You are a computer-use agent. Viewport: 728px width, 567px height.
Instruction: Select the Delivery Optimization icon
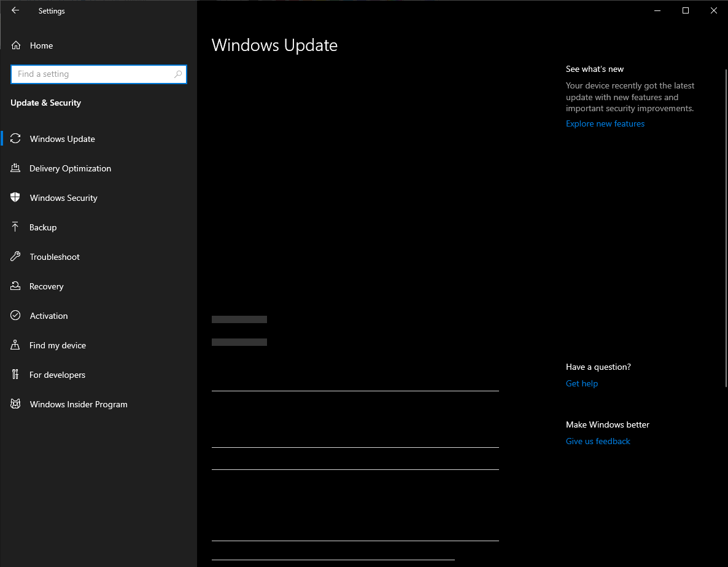pyautogui.click(x=15, y=168)
